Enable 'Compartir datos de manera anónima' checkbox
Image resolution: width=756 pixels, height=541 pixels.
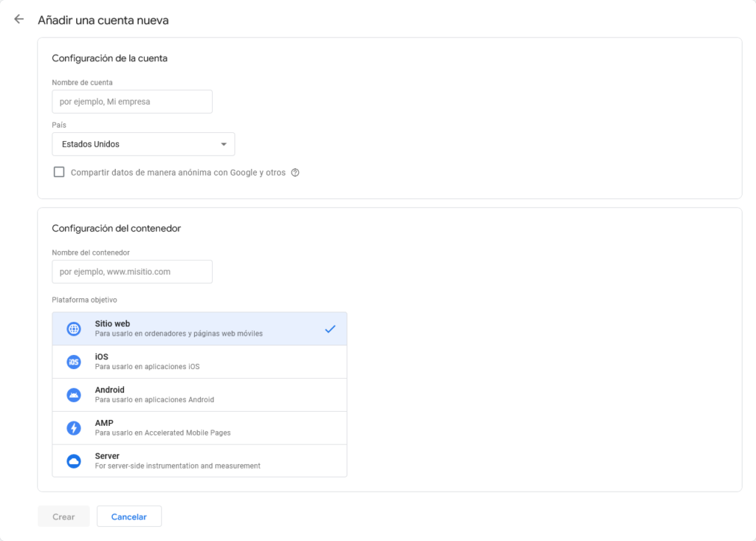[59, 172]
